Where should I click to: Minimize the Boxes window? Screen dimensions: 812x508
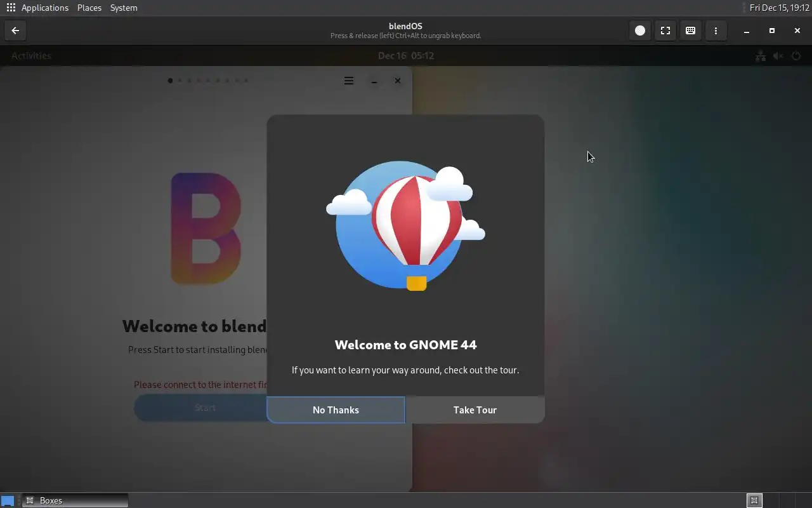coord(747,30)
